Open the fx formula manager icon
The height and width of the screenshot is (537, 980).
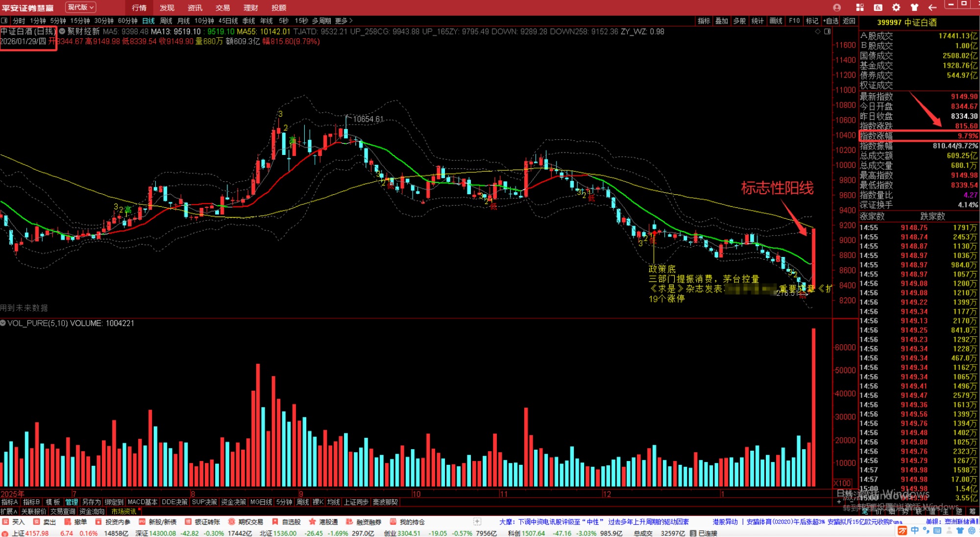coord(878,7)
